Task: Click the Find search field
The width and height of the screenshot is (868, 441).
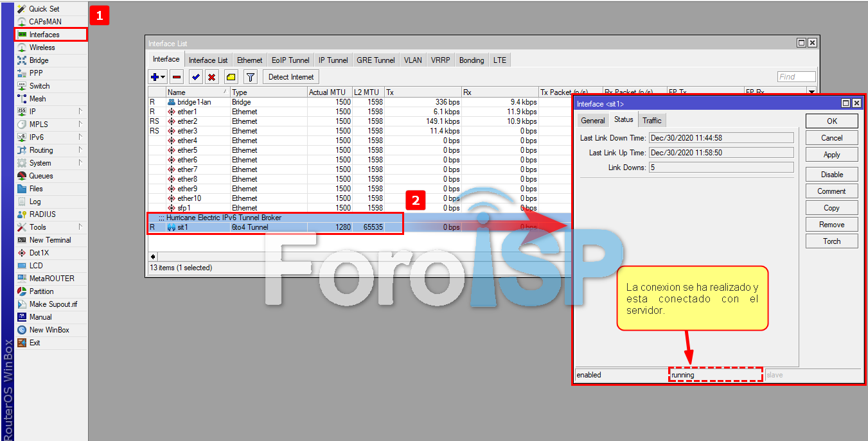Action: (796, 77)
